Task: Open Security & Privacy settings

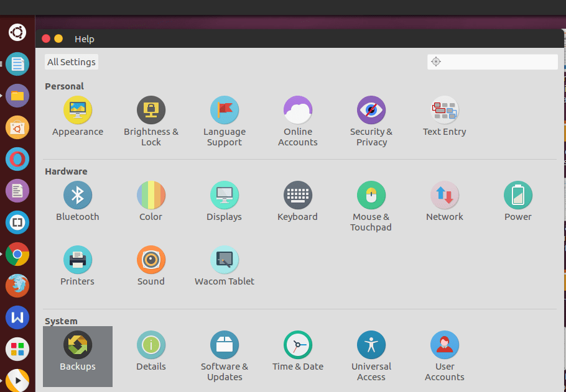Action: click(x=371, y=121)
